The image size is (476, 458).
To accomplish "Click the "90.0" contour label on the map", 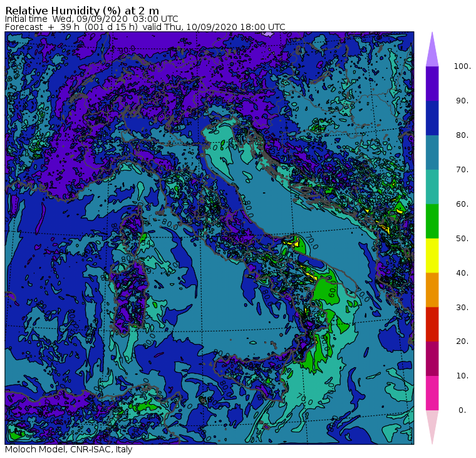I will [x=127, y=49].
